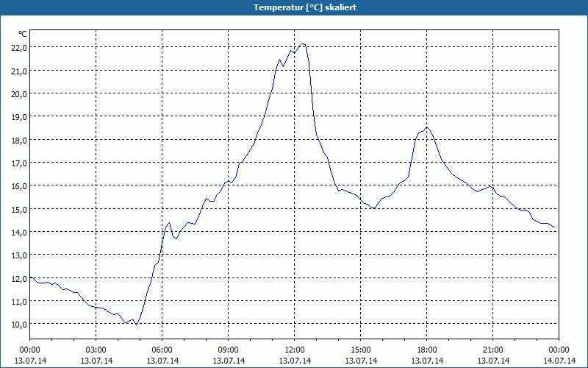Click the 03:00 time axis label

(x=96, y=350)
